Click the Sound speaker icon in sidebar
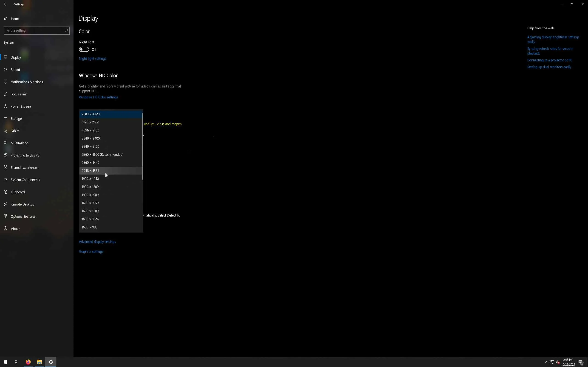Image resolution: width=588 pixels, height=367 pixels. click(6, 70)
